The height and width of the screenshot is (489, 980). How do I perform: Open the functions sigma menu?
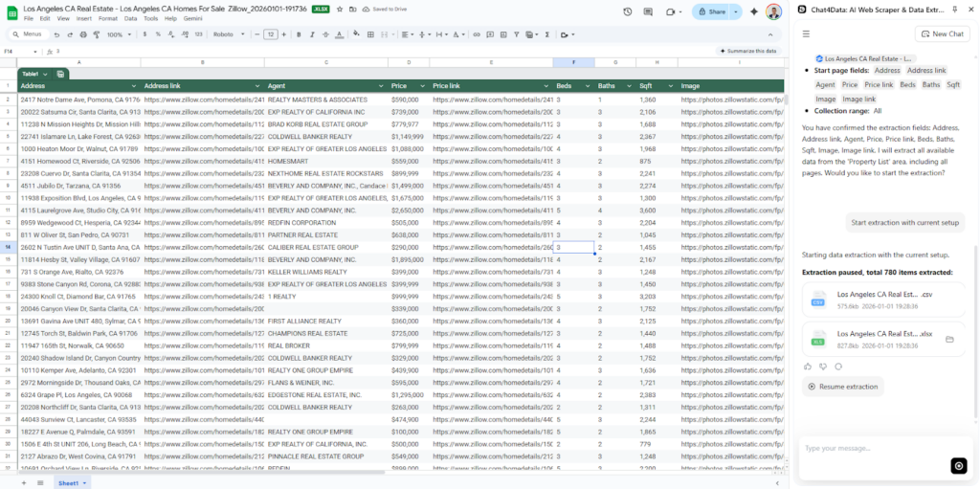(546, 35)
